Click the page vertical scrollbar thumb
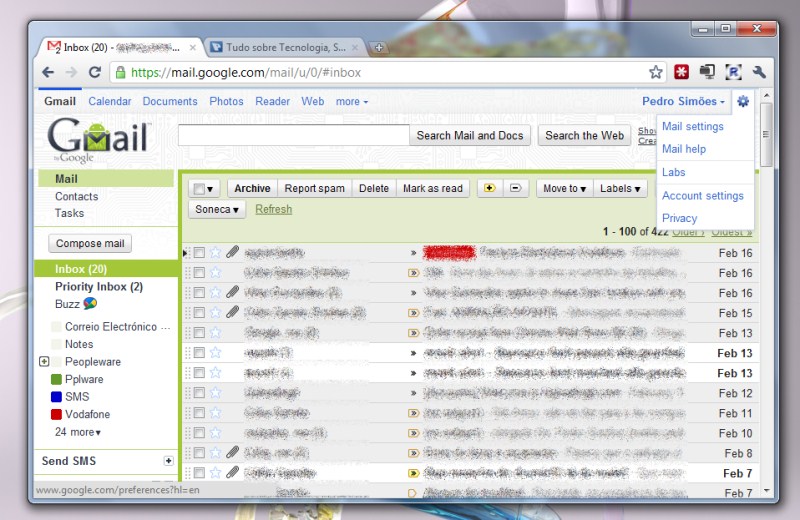This screenshot has height=520, width=800. click(x=766, y=134)
